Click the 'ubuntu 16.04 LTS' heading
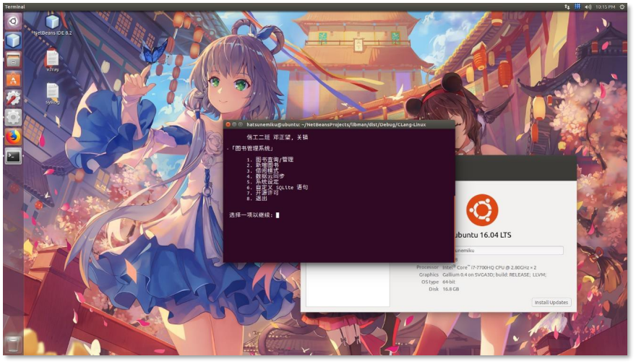 [x=483, y=235]
